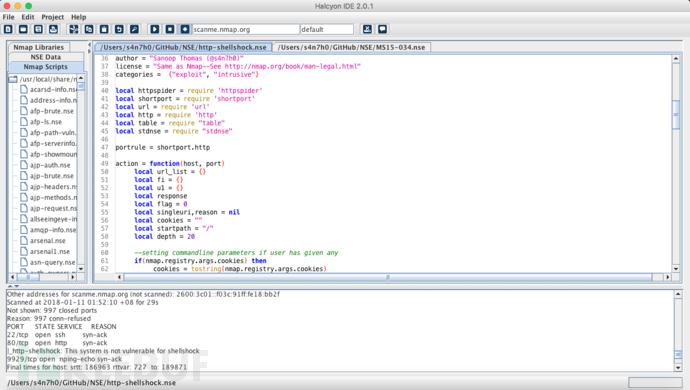
Task: Select the /usr/local/share root folder node
Action: pyautogui.click(x=43, y=79)
